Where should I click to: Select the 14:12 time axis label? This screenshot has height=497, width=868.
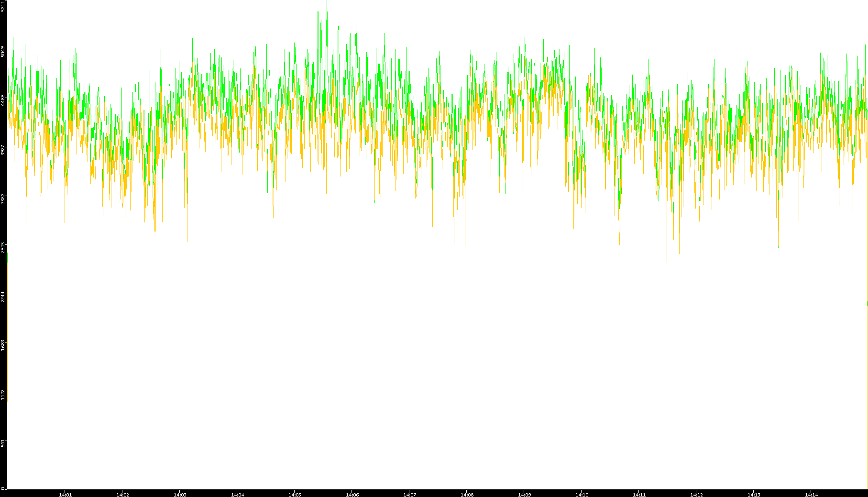pyautogui.click(x=696, y=494)
